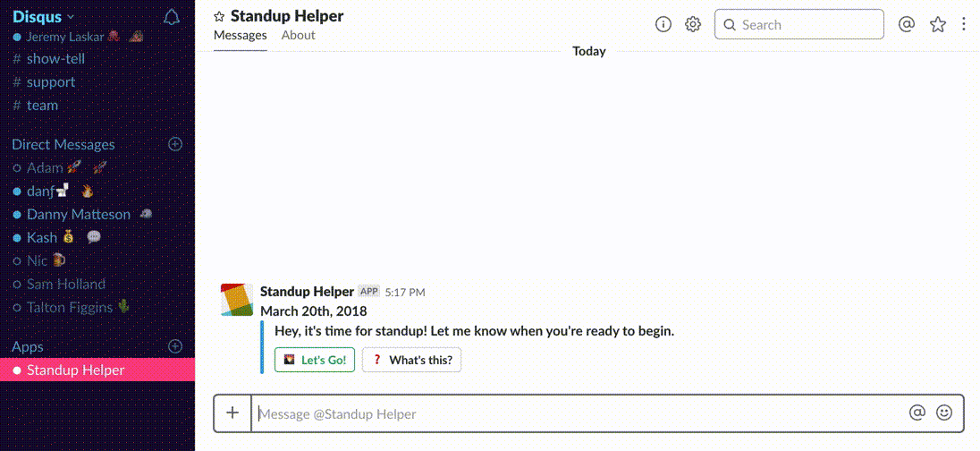
Task: Click the Direct Messages section header
Action: tap(63, 144)
